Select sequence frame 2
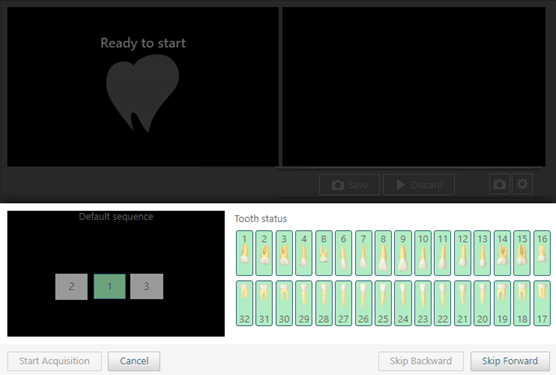556x375 pixels. pos(71,286)
